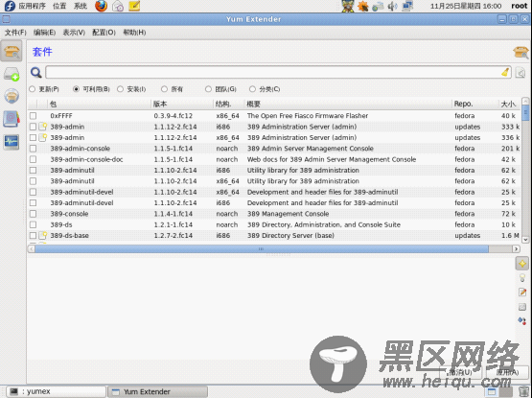Viewport: 532px width, 398px height.
Task: Sort by the 大小 column header
Action: point(510,104)
